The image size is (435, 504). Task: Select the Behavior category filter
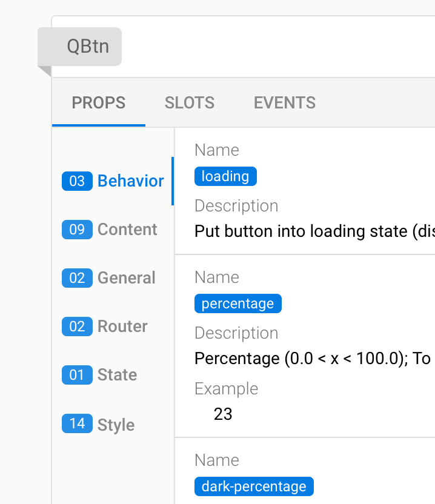[x=130, y=181]
